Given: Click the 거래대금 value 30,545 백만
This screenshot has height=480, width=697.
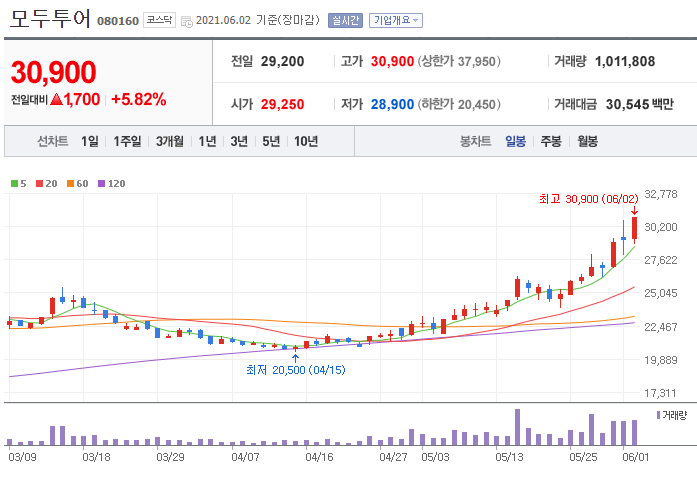Looking at the screenshot, I should [640, 104].
